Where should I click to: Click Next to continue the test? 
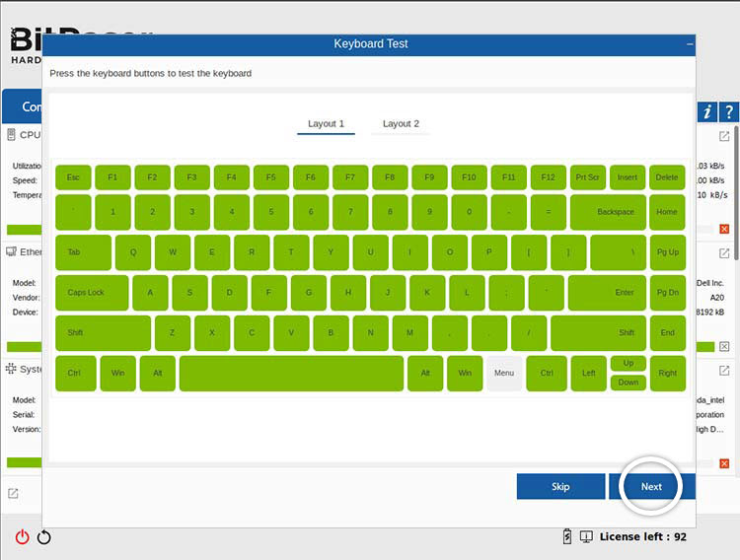coord(651,486)
